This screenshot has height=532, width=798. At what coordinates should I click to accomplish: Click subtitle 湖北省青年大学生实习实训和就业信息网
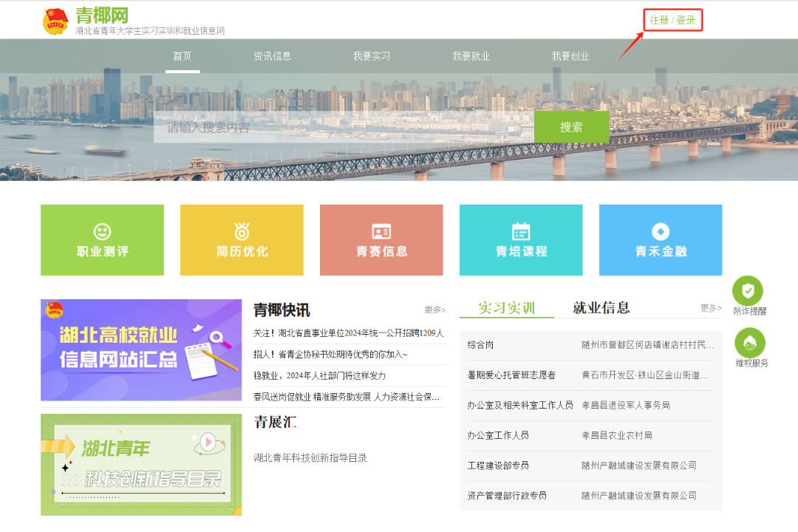150,31
